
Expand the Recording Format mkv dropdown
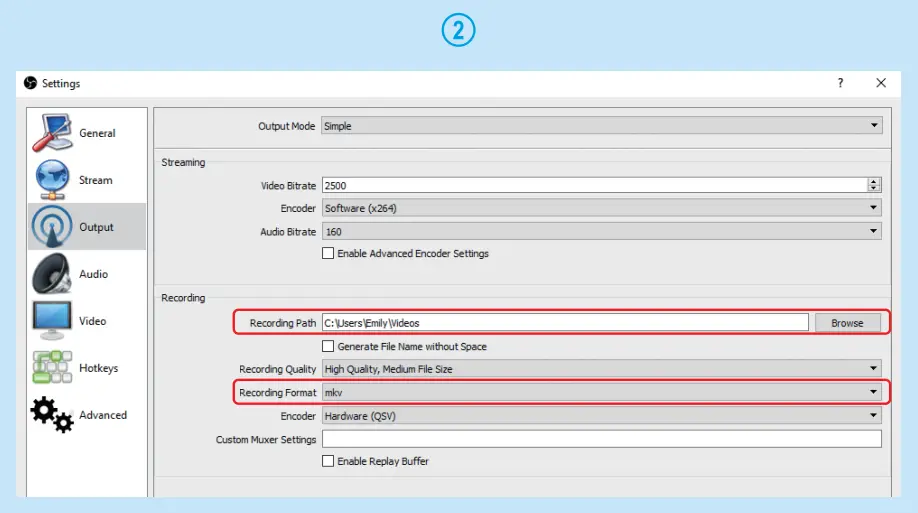(x=601, y=393)
